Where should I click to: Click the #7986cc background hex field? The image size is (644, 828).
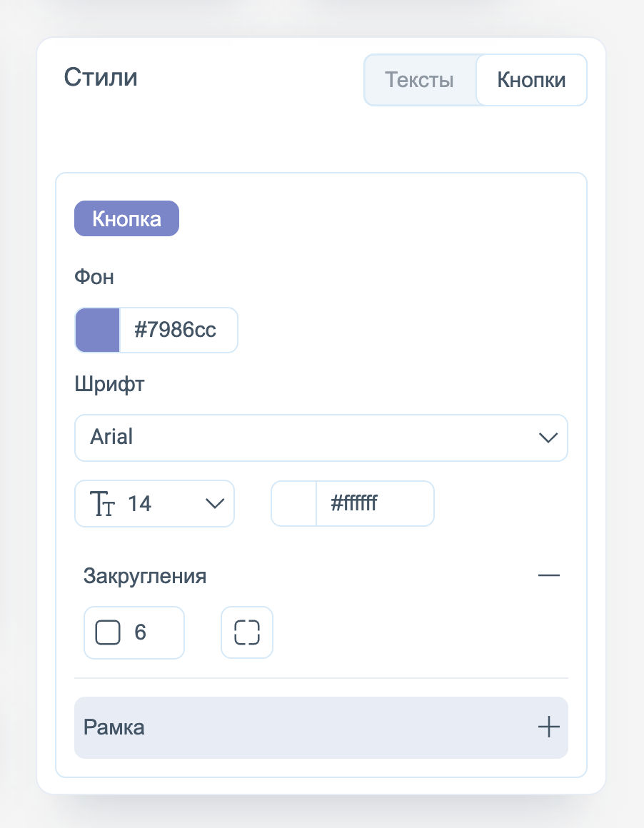click(x=177, y=330)
